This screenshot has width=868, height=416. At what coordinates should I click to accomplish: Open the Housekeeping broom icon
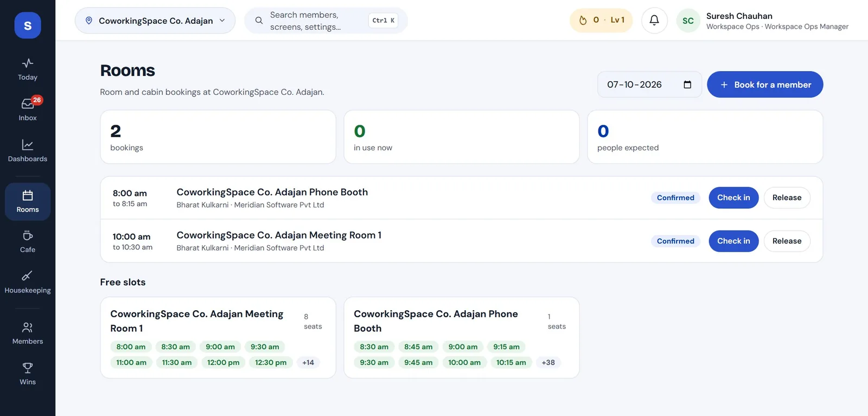(x=28, y=276)
